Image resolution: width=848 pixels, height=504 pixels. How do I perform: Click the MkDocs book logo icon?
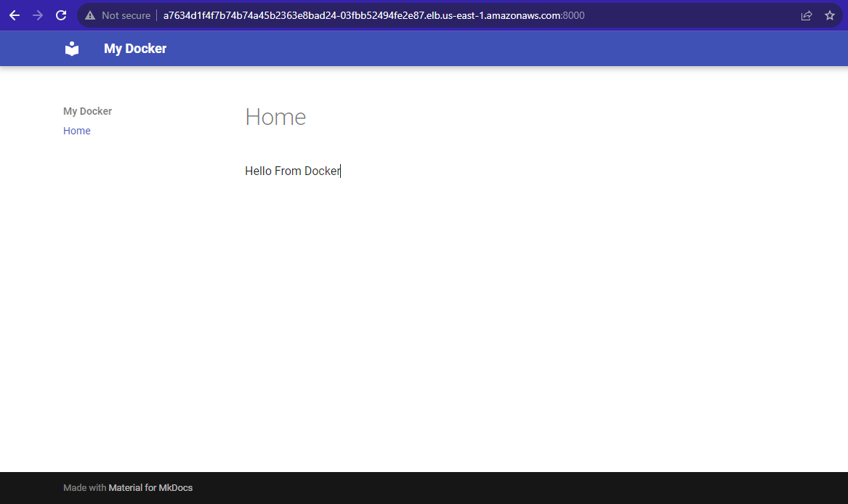click(72, 49)
